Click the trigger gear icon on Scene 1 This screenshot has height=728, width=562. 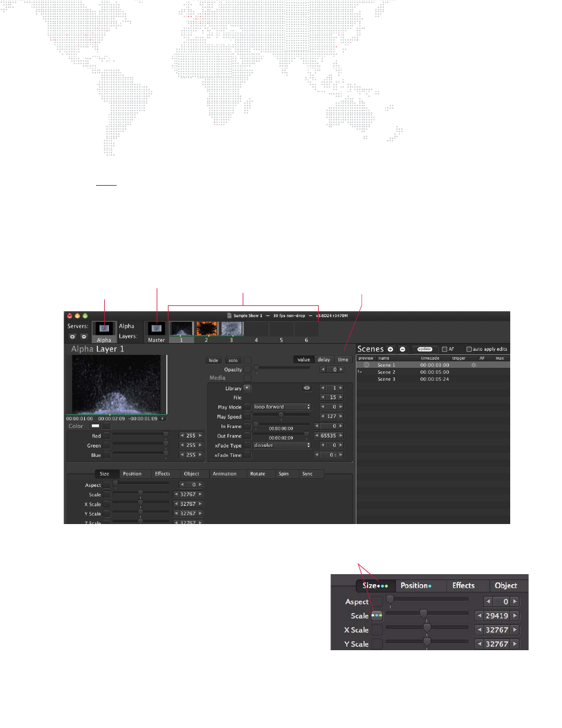(474, 365)
